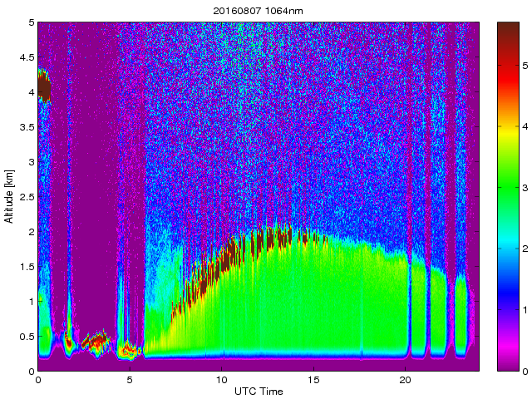Screen dimensions: 532x399
Task: Click the plot title "20160807 1064nm"
Action: click(x=258, y=11)
